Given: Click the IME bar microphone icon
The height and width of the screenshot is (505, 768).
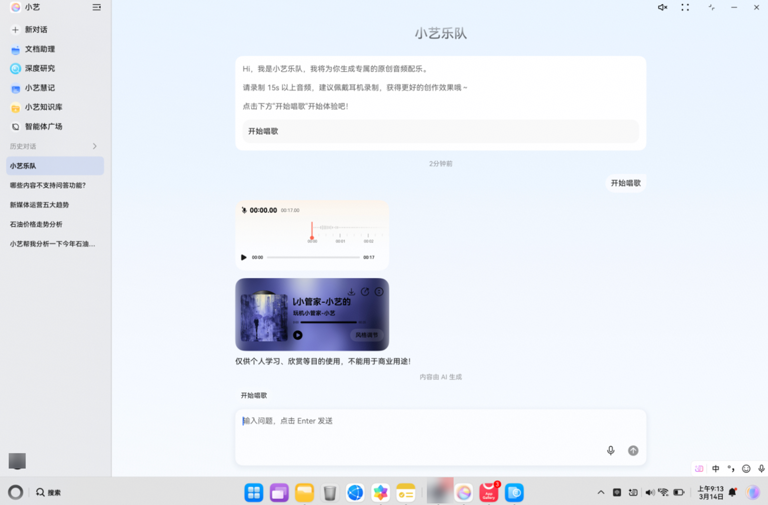Looking at the screenshot, I should pos(761,469).
